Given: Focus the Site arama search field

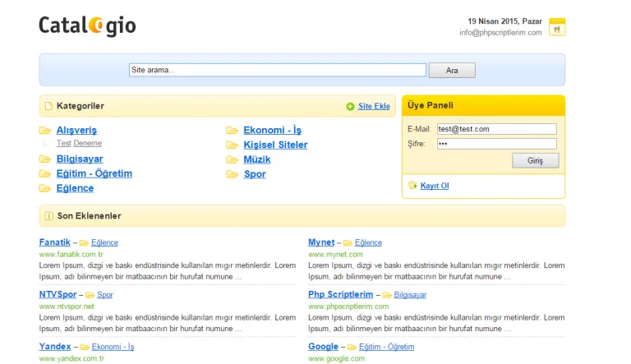Looking at the screenshot, I should click(277, 70).
